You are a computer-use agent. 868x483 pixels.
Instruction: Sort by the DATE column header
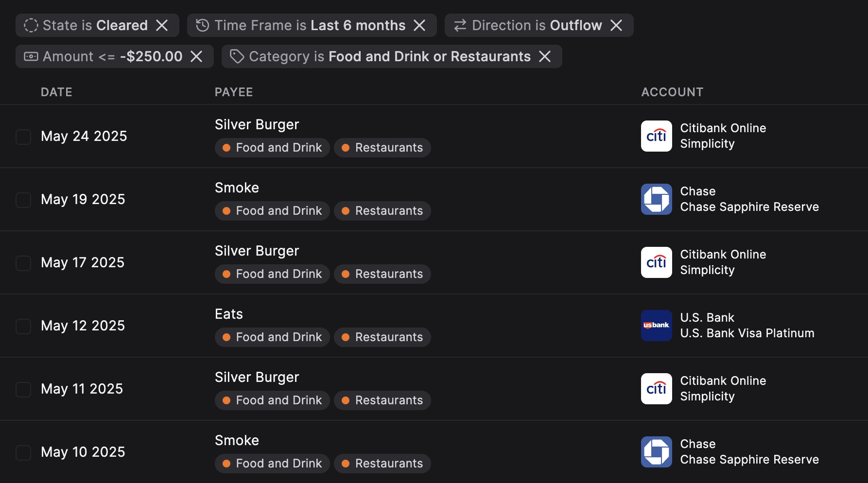coord(56,92)
